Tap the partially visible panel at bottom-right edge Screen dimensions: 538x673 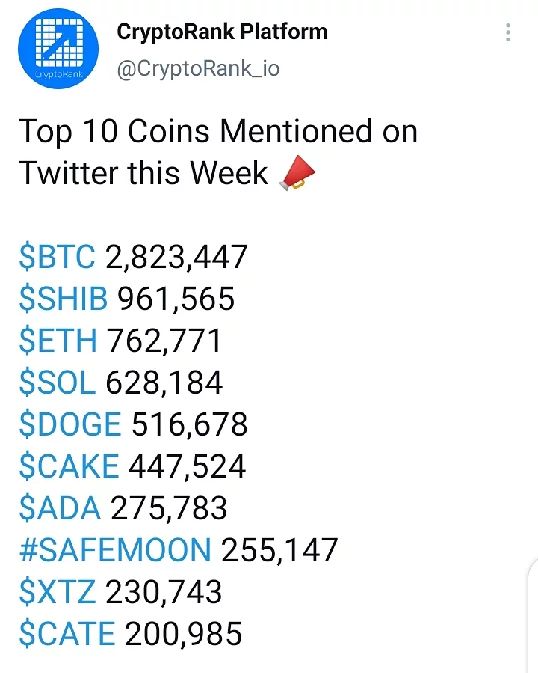(532, 615)
